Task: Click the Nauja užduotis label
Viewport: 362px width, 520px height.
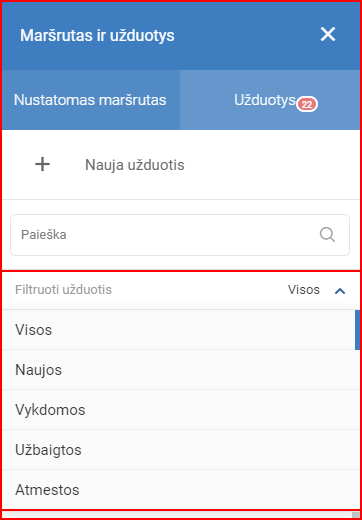Action: (135, 165)
